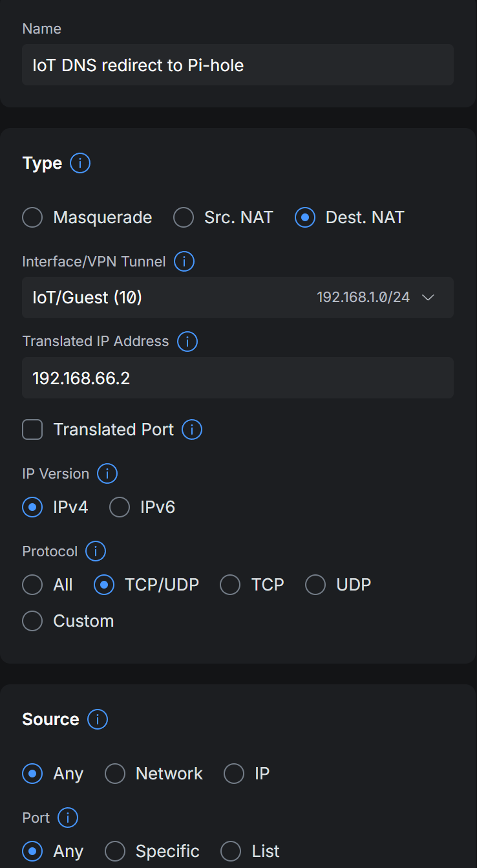
Task: Open the Port info icon
Action: click(68, 818)
